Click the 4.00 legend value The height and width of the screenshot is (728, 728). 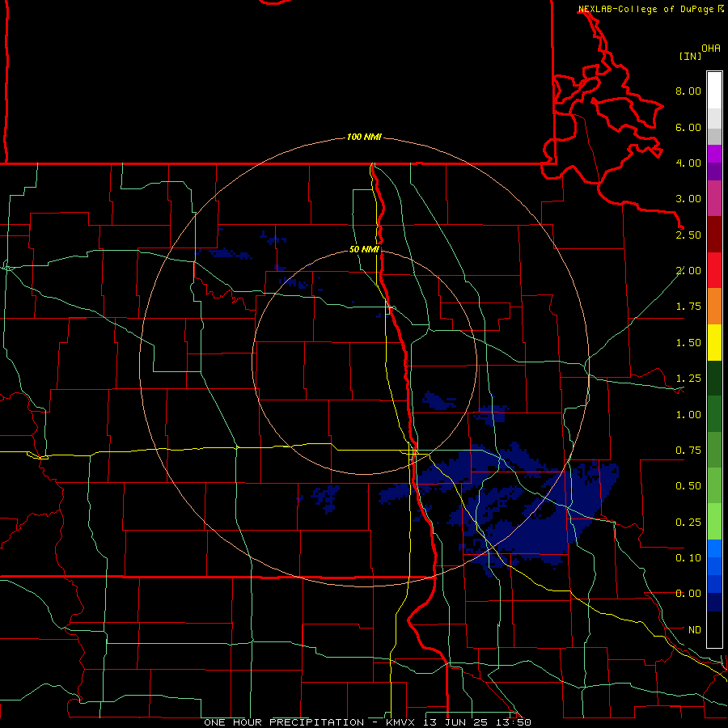point(688,163)
